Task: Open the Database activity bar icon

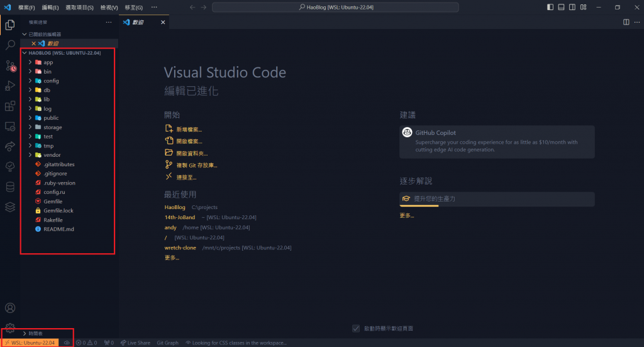Action: 10,186
